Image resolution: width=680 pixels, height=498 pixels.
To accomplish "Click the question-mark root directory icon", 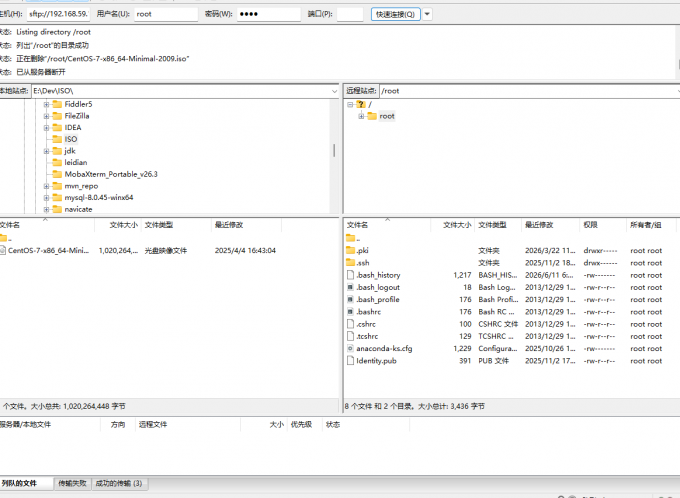I will tap(361, 104).
